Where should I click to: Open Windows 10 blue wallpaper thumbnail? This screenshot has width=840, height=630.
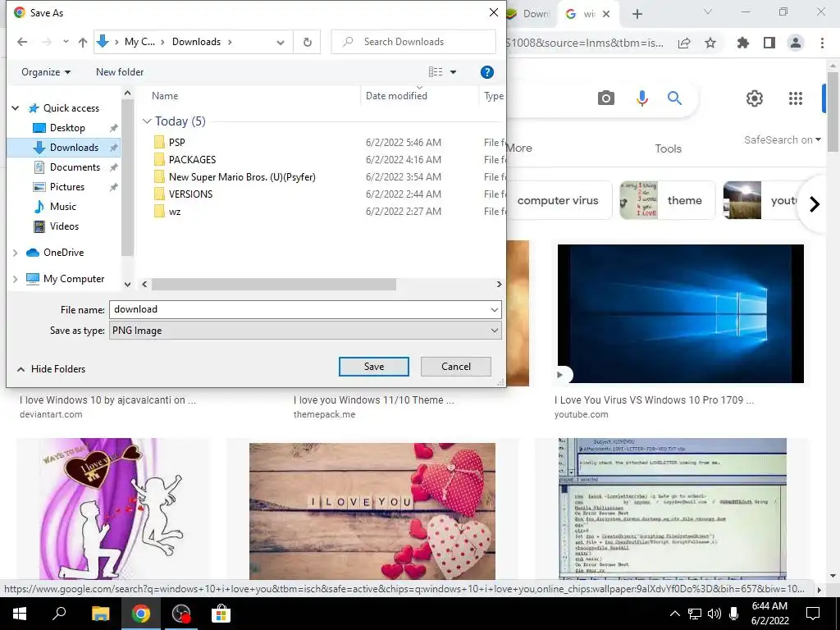[x=680, y=314]
